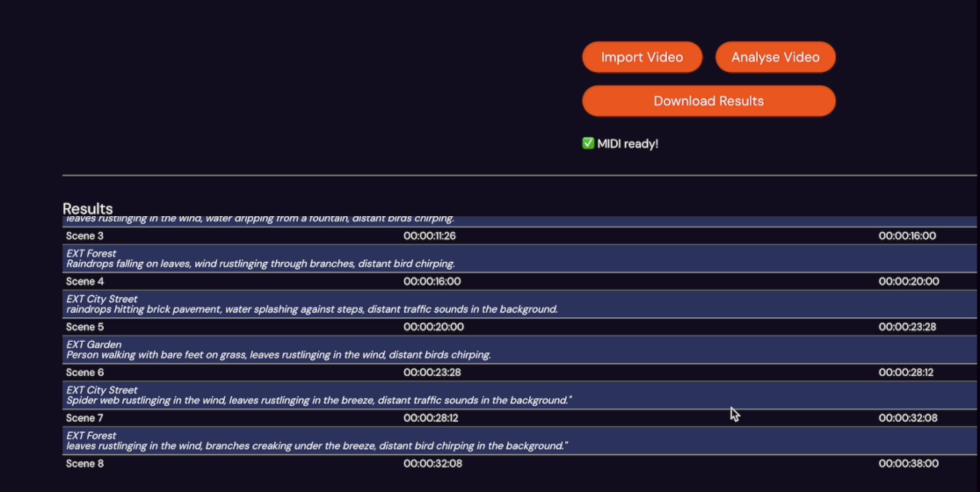This screenshot has height=492, width=980.
Task: Select the Scene 4 row label
Action: [85, 282]
